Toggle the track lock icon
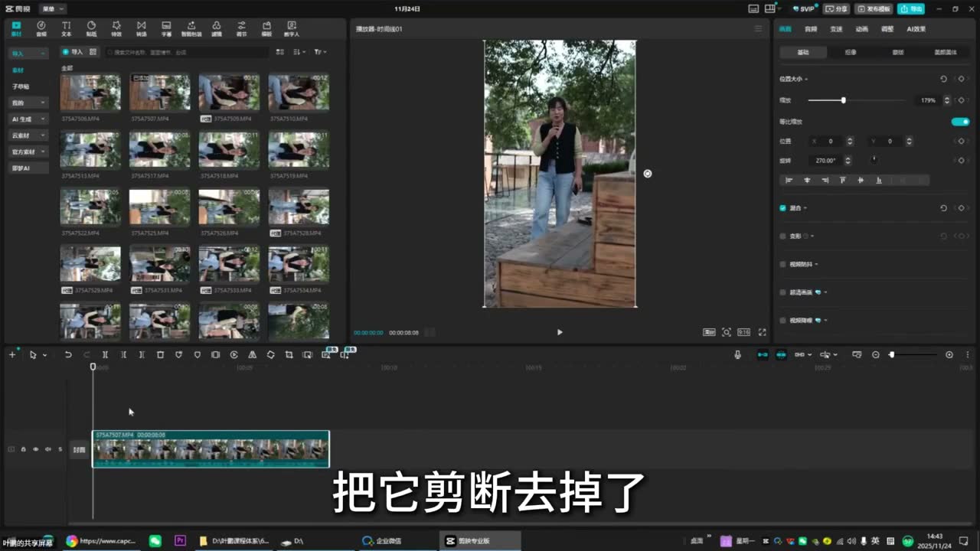980x551 pixels. pyautogui.click(x=23, y=449)
